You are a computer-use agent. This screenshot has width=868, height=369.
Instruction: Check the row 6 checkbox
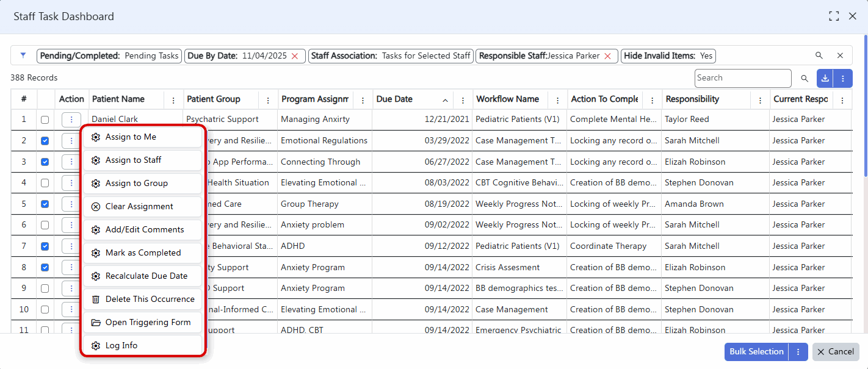coord(45,225)
